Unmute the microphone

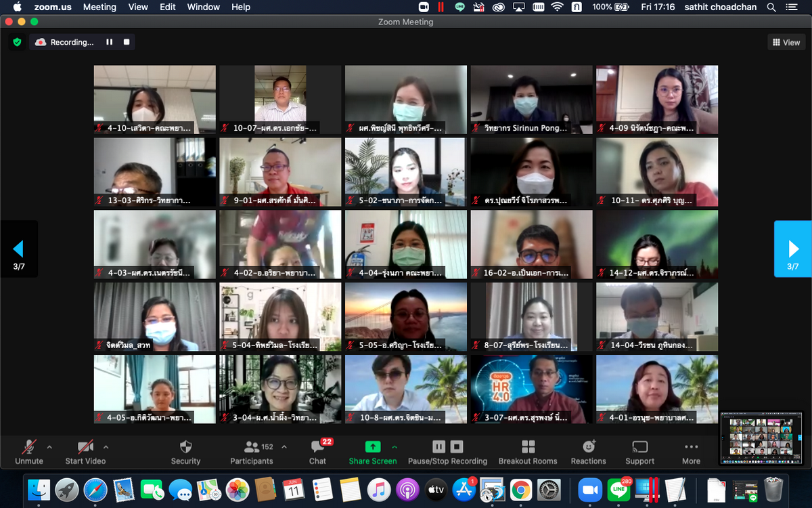coord(29,447)
